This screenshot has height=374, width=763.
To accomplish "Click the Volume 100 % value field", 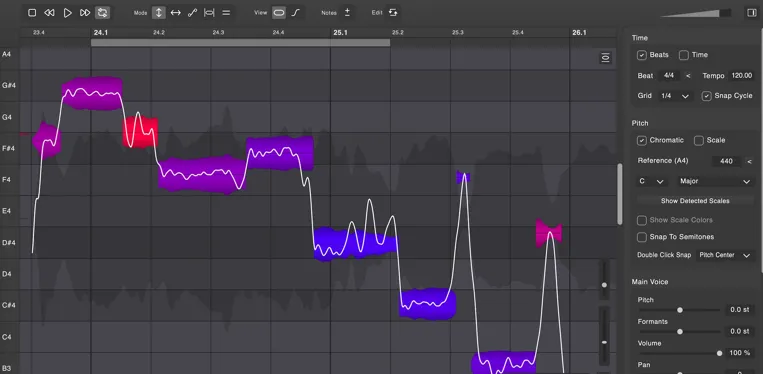I will [x=740, y=353].
